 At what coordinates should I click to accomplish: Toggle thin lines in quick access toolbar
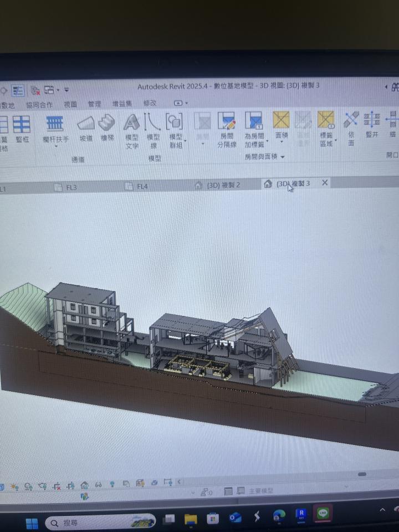(18, 90)
